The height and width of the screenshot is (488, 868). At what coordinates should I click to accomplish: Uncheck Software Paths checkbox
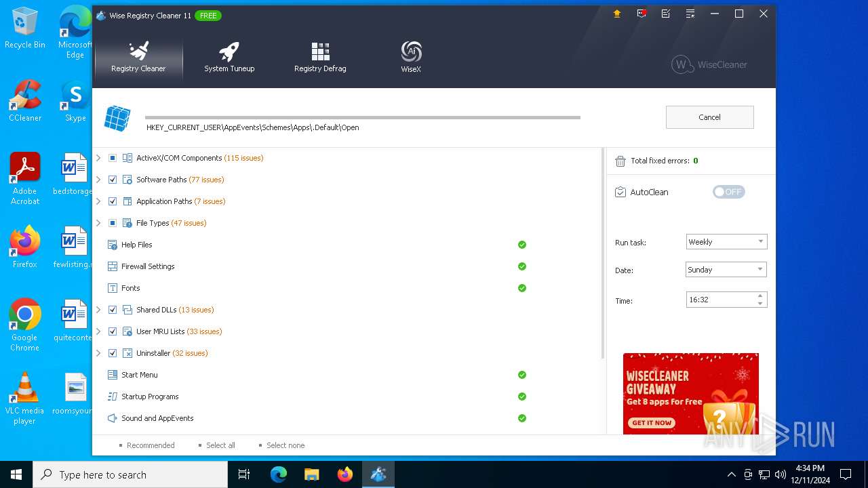(113, 180)
